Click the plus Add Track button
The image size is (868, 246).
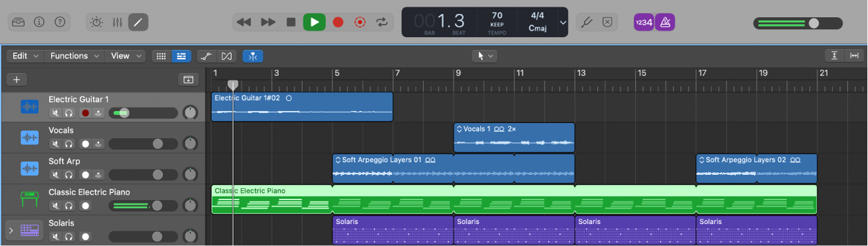(17, 80)
